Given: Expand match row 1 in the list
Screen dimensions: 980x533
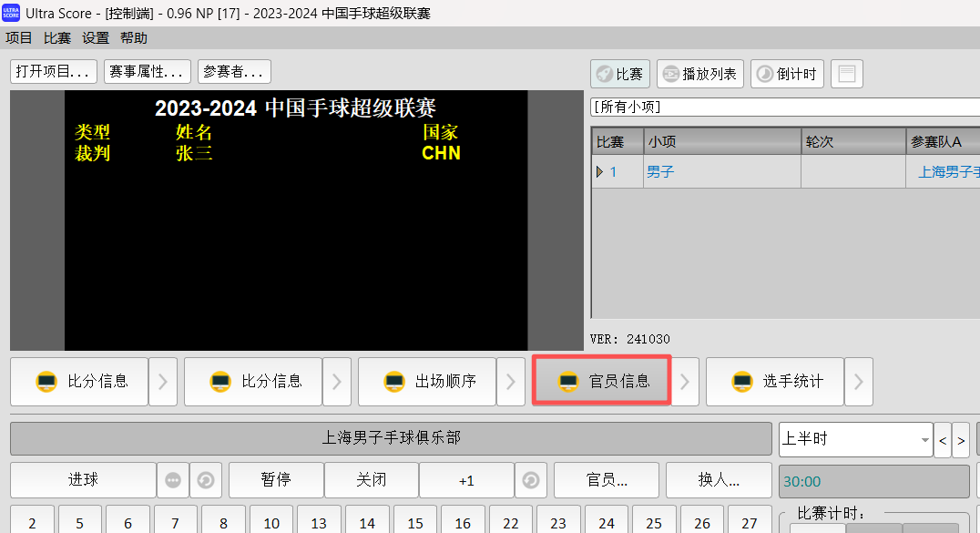Looking at the screenshot, I should (x=600, y=170).
